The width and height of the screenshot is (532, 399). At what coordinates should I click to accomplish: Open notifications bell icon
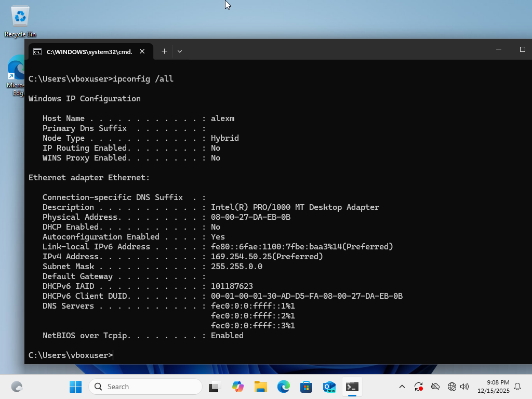[x=517, y=387]
